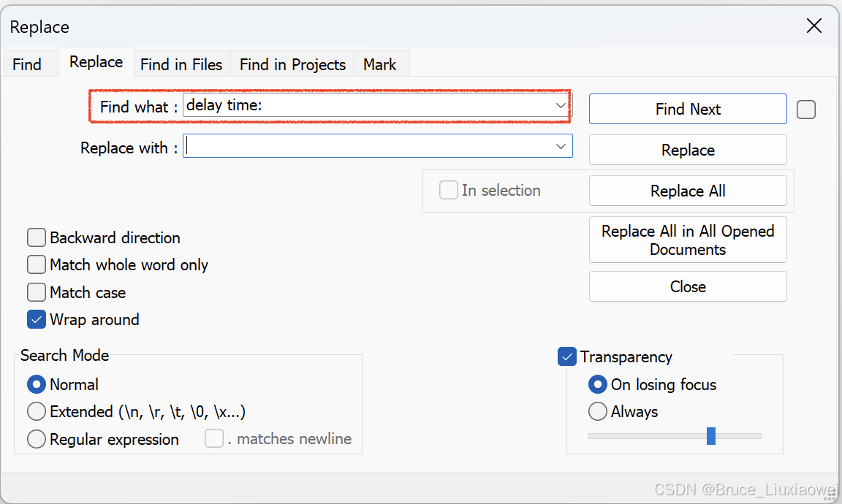Enable Backward direction checkbox
842x504 pixels.
pos(37,238)
